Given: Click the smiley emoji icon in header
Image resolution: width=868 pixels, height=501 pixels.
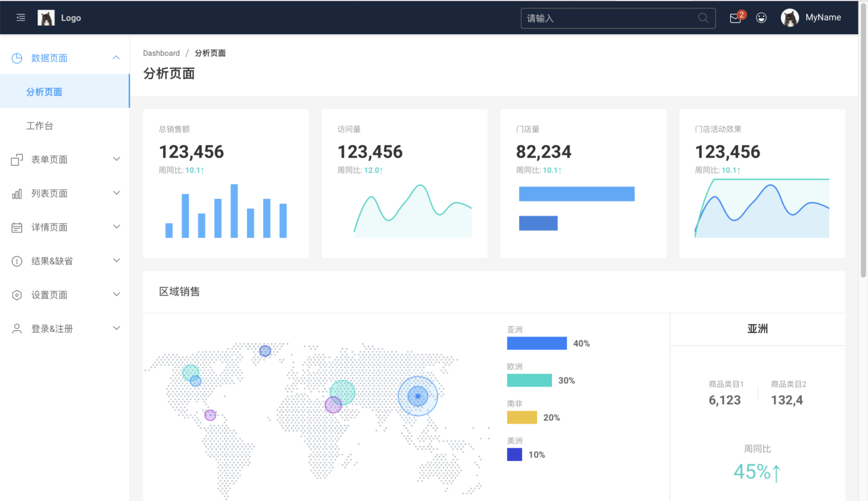Looking at the screenshot, I should click(x=761, y=18).
